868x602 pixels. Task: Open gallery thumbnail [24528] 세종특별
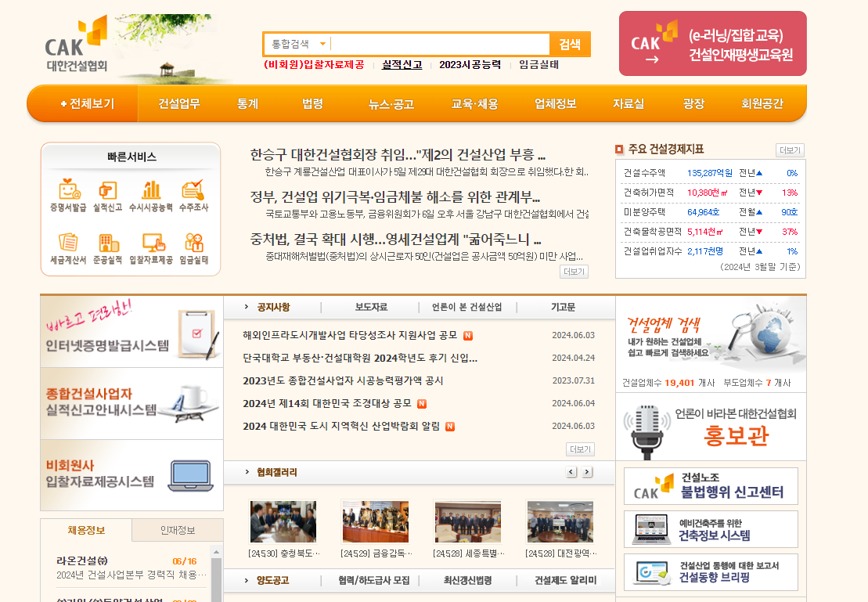[468, 521]
